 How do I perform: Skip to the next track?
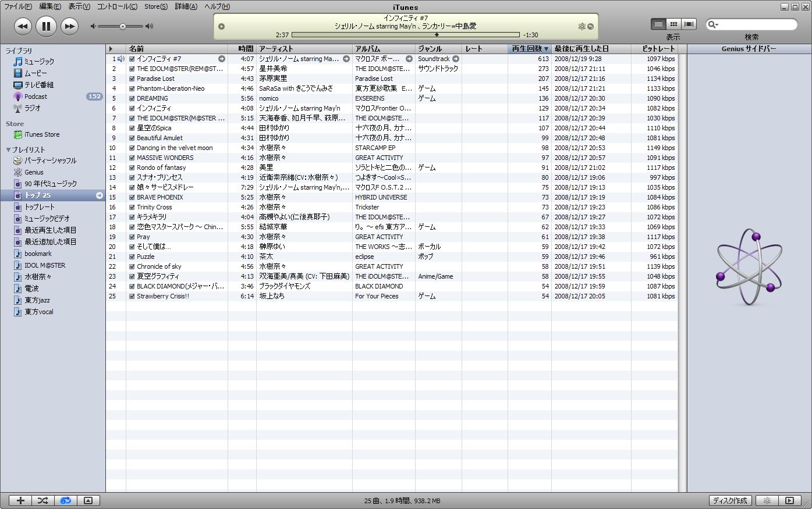point(69,26)
